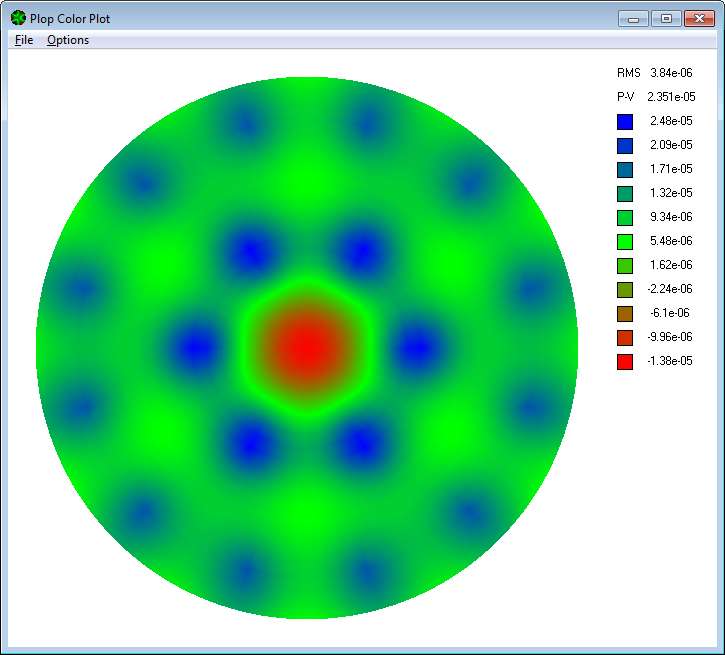
Task: Click the P-V value 2.351e-05
Action: tap(671, 97)
